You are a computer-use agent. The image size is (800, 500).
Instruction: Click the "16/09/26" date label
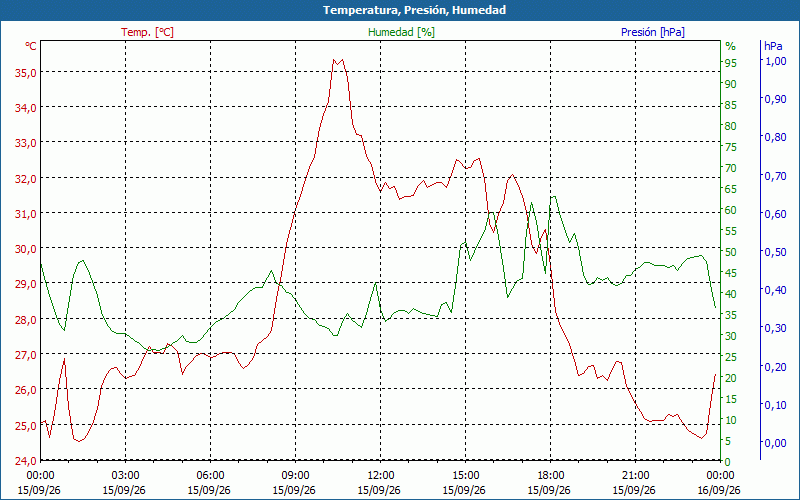[719, 490]
